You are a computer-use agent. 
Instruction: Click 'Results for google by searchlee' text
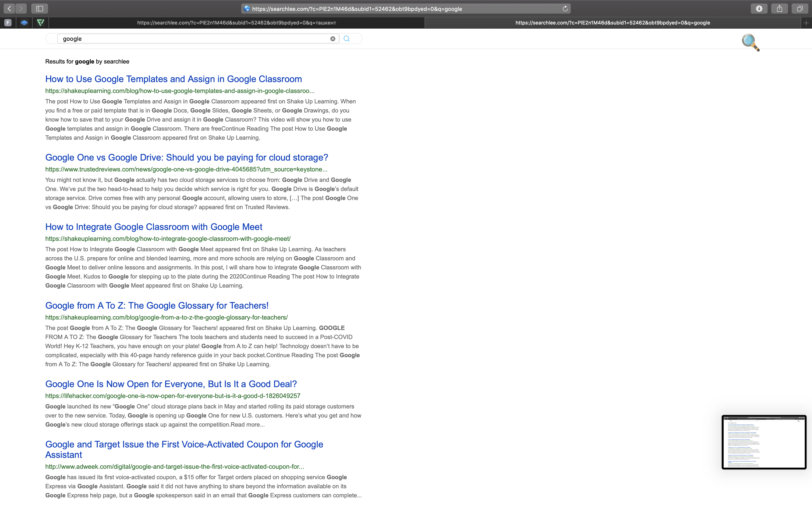(87, 61)
